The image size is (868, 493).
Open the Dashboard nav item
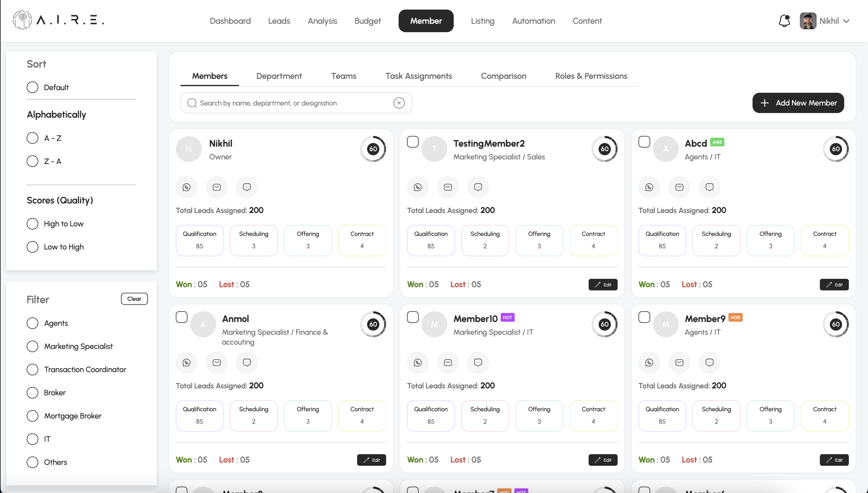(x=230, y=21)
